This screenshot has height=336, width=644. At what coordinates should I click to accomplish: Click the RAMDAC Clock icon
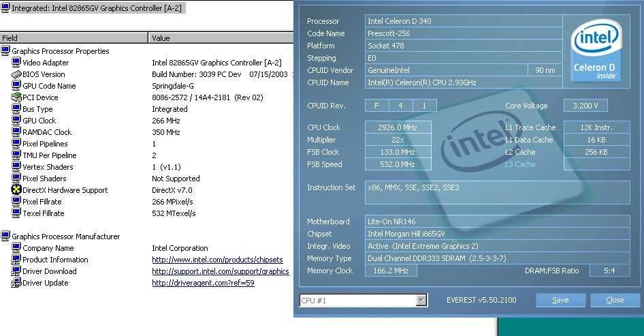16,132
